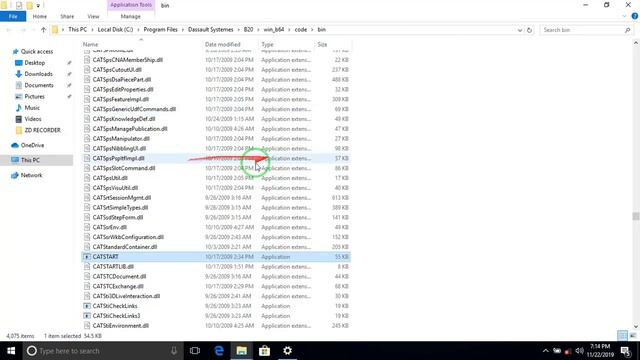
Task: Open Settings from the taskbar gear icon
Action: [287, 351]
